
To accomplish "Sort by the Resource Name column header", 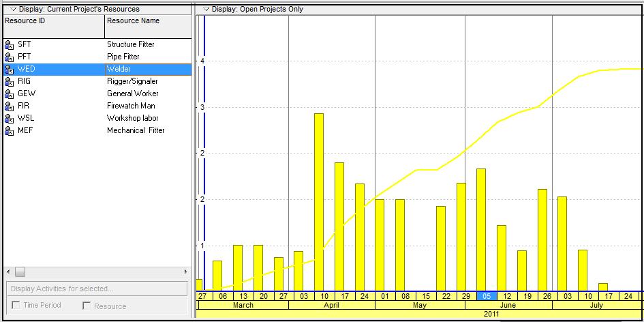I will pyautogui.click(x=149, y=27).
